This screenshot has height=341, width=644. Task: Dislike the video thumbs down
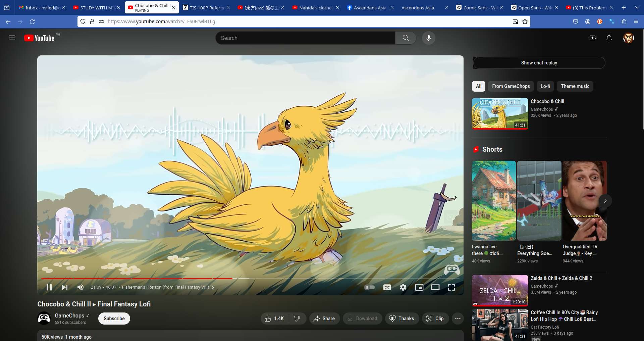click(297, 319)
